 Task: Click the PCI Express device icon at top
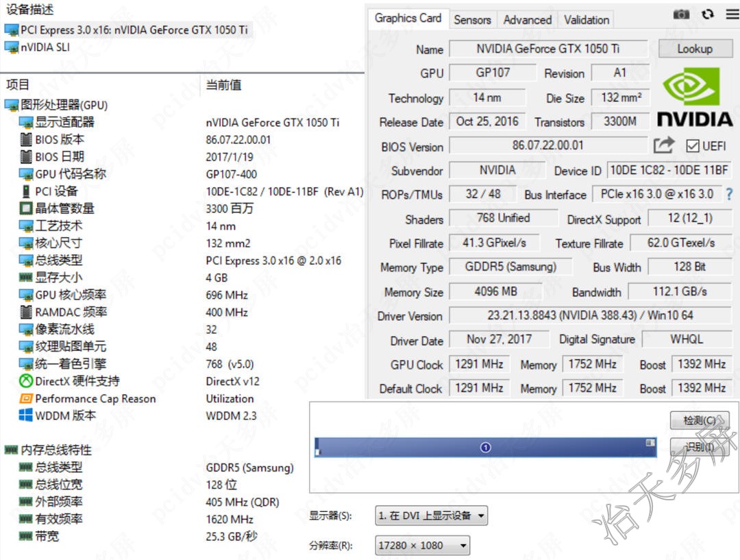coord(12,30)
